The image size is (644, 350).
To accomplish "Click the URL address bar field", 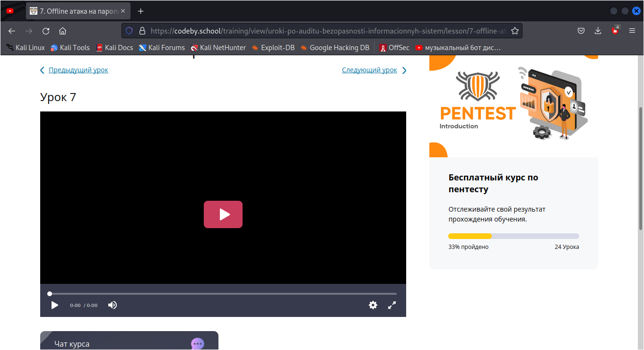I will tap(326, 31).
